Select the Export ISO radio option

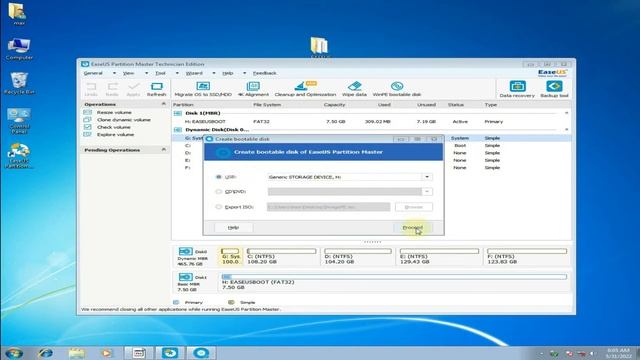tap(218, 207)
